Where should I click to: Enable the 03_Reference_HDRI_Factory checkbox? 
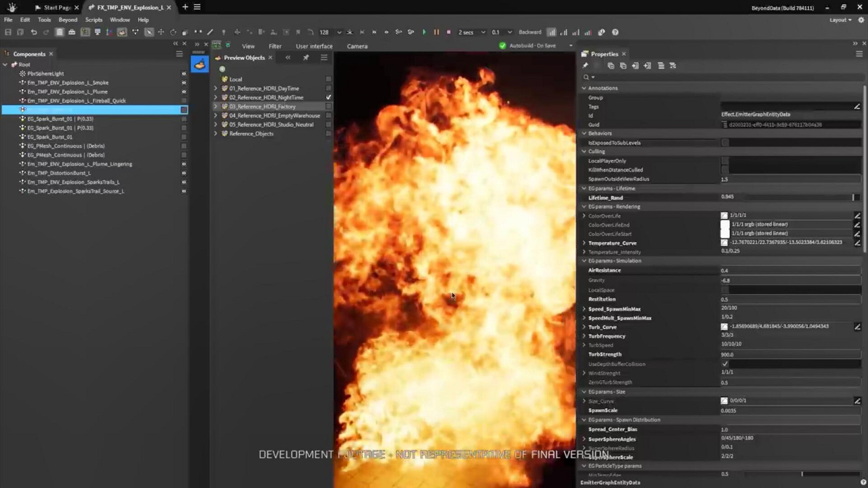[x=328, y=106]
